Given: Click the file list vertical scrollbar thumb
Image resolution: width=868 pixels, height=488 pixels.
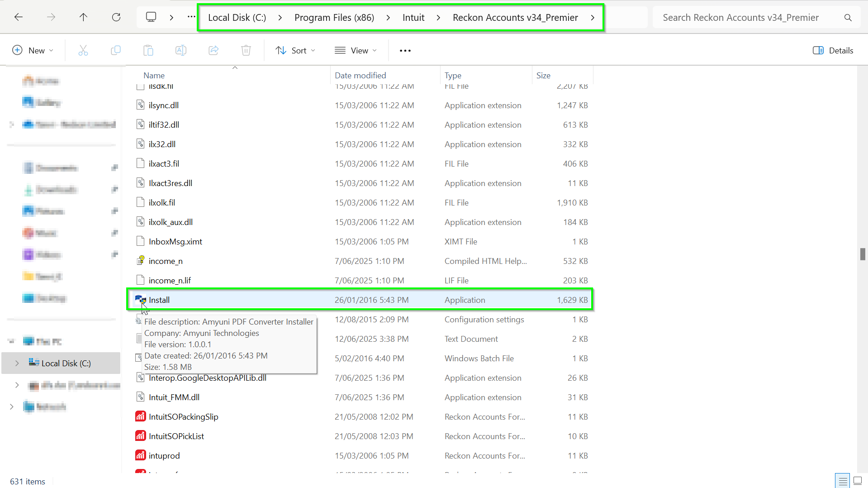Looking at the screenshot, I should [863, 254].
